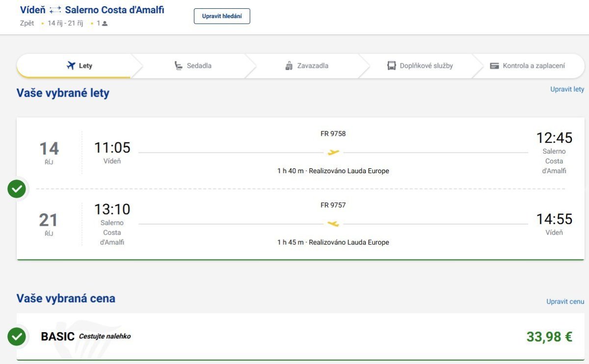The height and width of the screenshot is (364, 589).
Task: Open the Upravit cenu link
Action: point(565,302)
